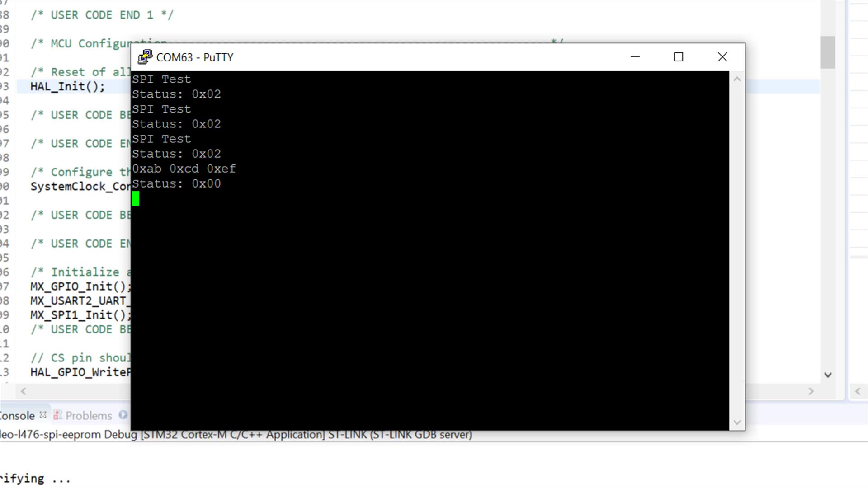
Task: Minimize the COM63 PuTTY window
Action: point(635,57)
